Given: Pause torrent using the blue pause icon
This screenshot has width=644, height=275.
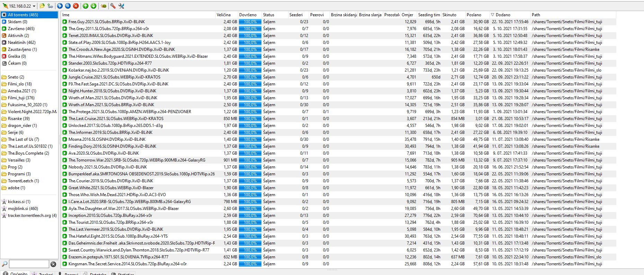Looking at the screenshot, I should (68, 6).
